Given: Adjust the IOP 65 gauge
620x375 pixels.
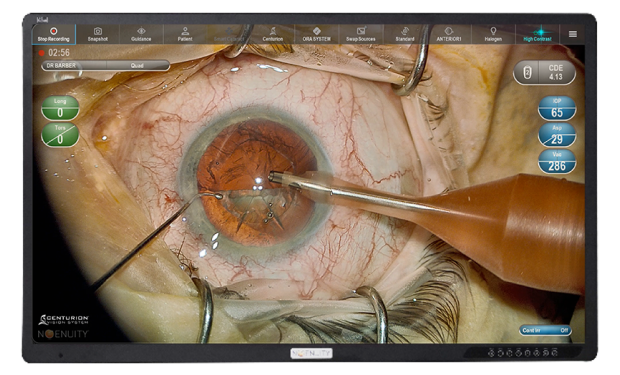Looking at the screenshot, I should click(557, 108).
